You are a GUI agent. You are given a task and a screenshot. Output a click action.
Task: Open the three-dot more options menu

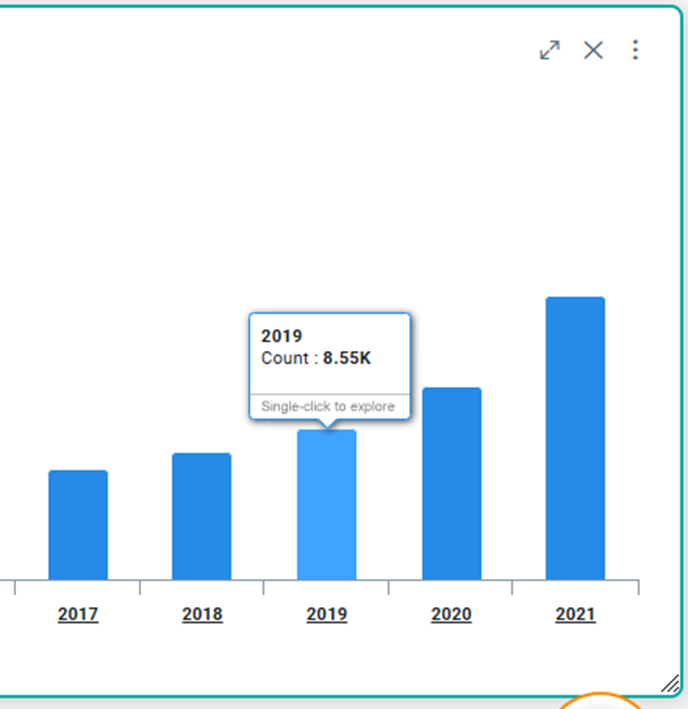pyautogui.click(x=635, y=50)
